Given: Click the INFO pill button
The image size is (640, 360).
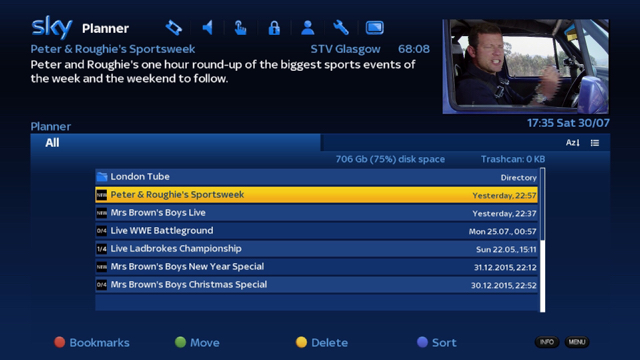Looking at the screenshot, I should tap(547, 342).
